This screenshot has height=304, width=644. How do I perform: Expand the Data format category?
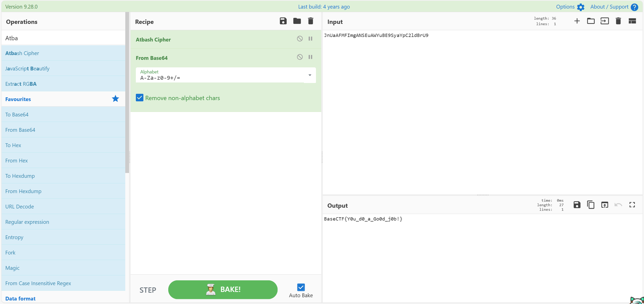pyautogui.click(x=21, y=298)
